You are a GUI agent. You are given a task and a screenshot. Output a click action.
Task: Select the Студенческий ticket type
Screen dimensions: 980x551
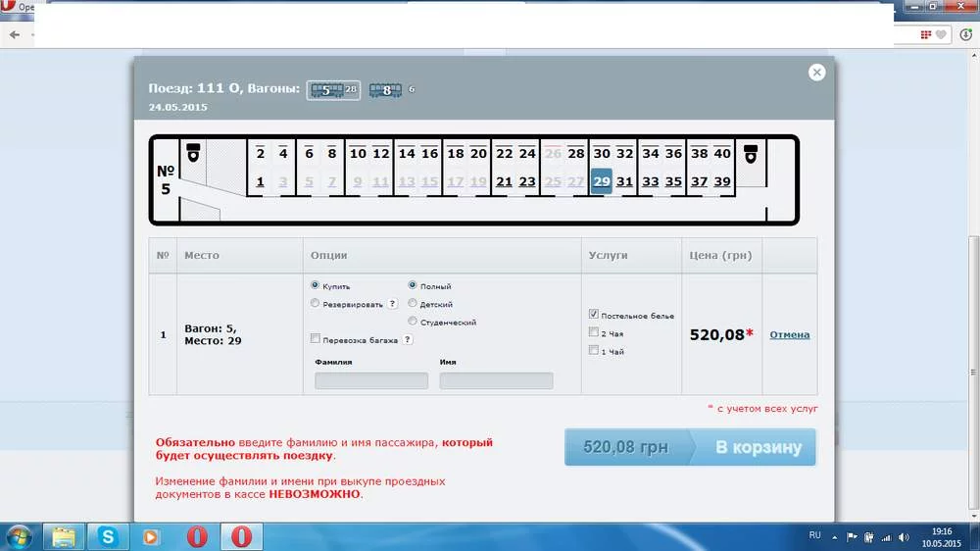[x=412, y=322]
